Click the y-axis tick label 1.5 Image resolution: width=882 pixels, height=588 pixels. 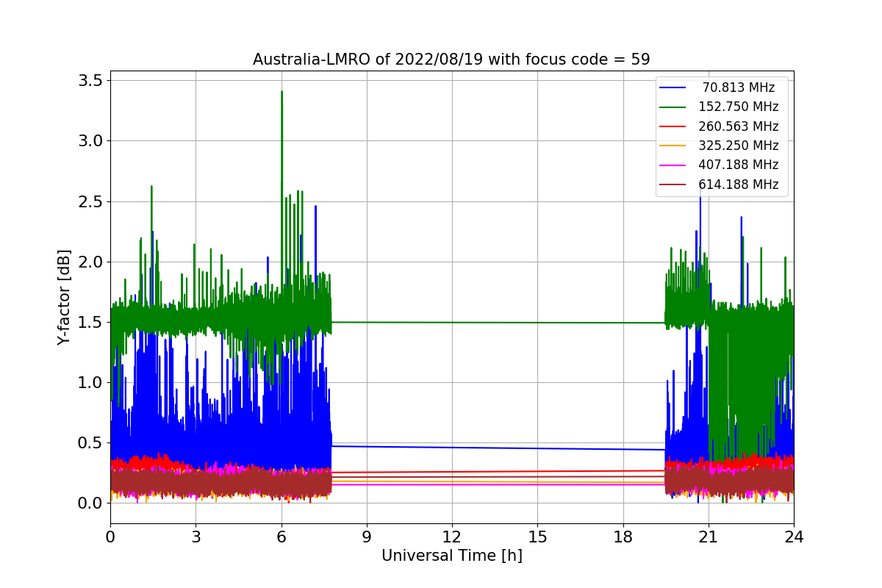(x=91, y=322)
